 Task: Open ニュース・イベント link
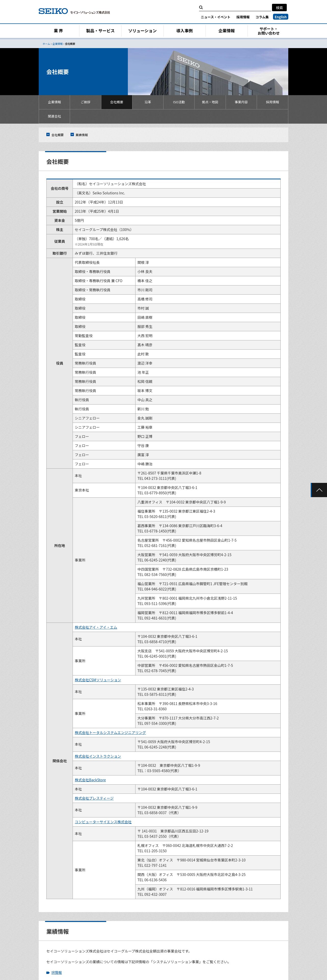[215, 17]
